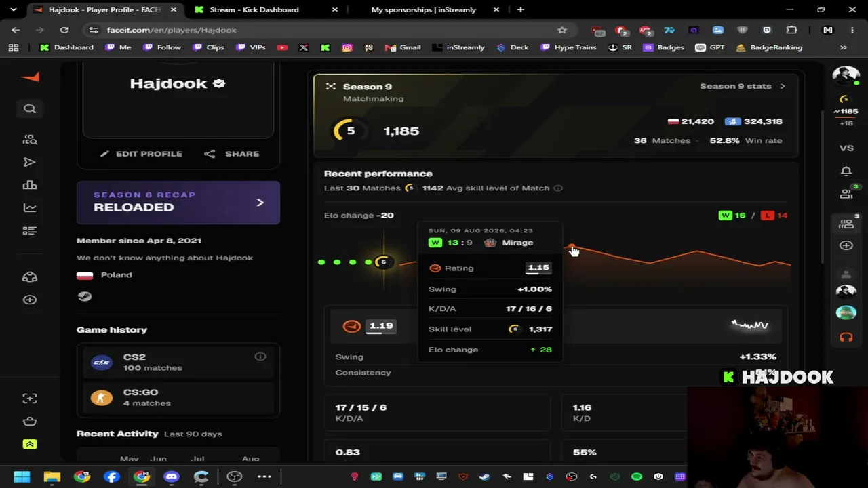Reload the page with the refresh icon
868x488 pixels.
[64, 30]
